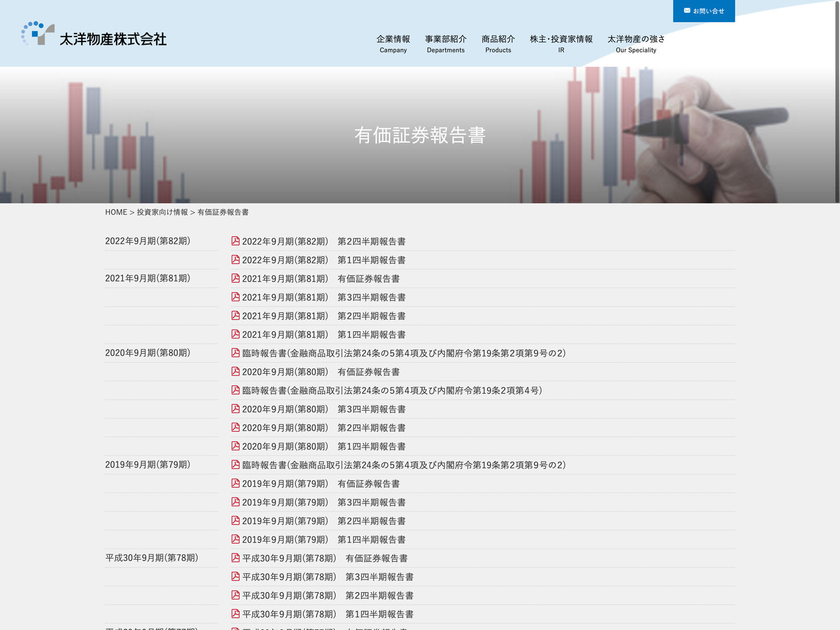Click the page vertical scrollbar
Image resolution: width=840 pixels, height=630 pixels.
pos(837,102)
